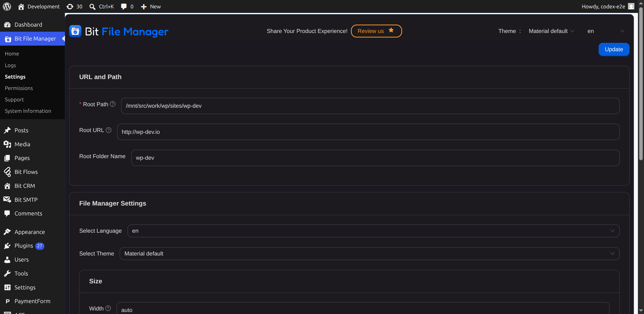
Task: Open the Ctrl+K search icon
Action: pyautogui.click(x=93, y=7)
